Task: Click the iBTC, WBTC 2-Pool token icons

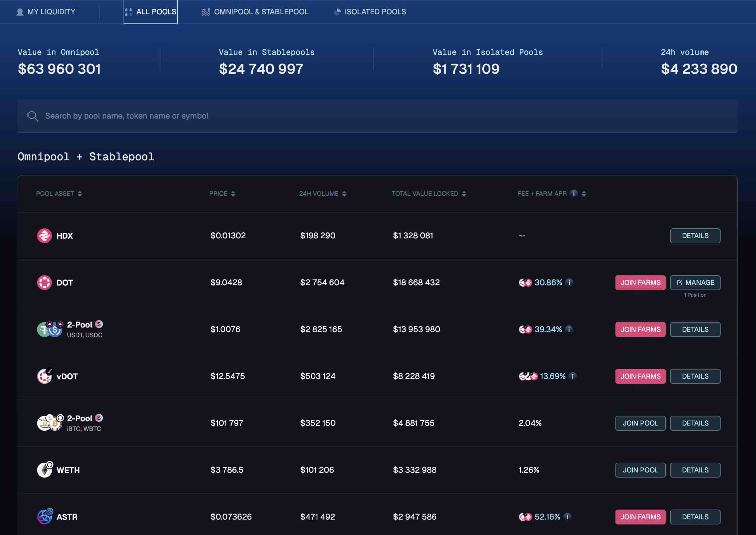Action: [x=50, y=423]
